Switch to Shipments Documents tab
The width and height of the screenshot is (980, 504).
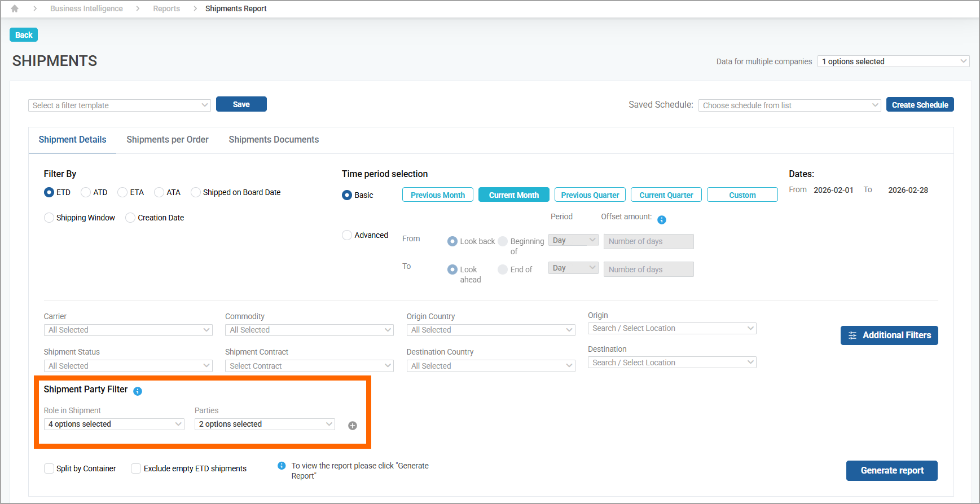(x=274, y=140)
